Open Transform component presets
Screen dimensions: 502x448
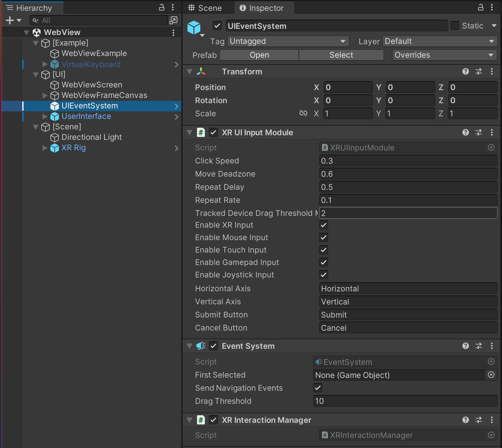(x=479, y=71)
